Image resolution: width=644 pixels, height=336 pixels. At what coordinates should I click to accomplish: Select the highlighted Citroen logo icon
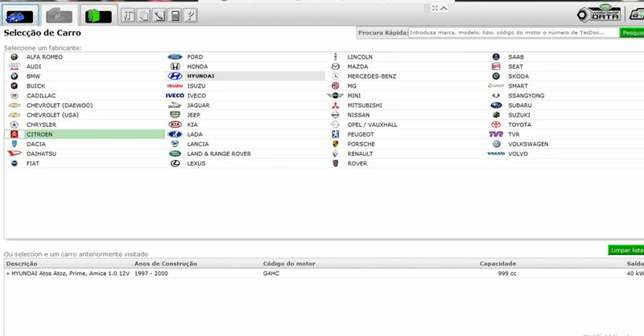point(14,134)
